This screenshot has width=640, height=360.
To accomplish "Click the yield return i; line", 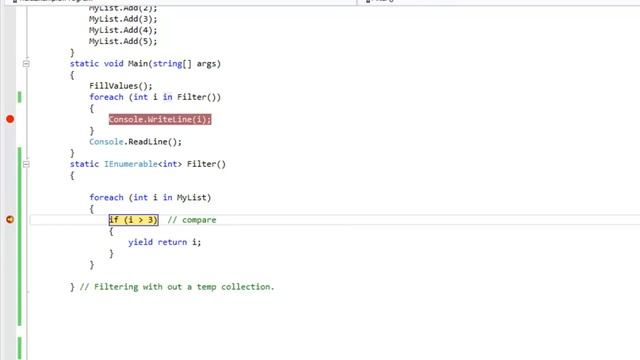I will pos(164,242).
